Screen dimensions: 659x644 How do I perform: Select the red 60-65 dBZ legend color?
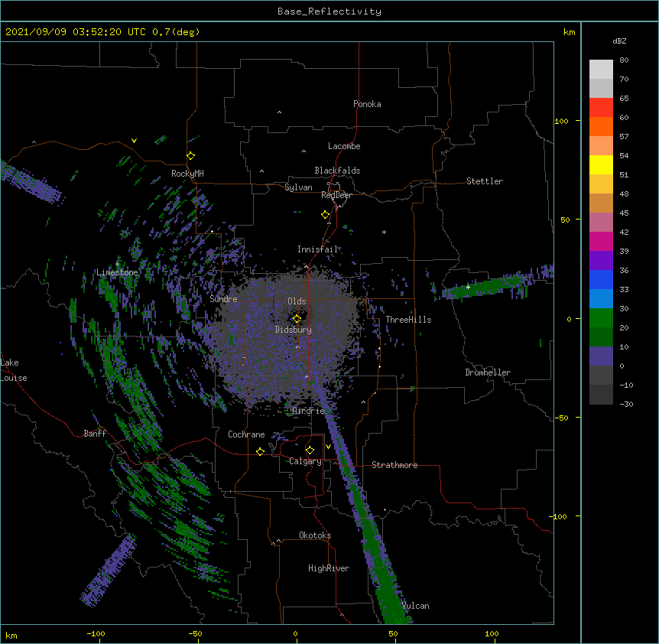tap(601, 108)
